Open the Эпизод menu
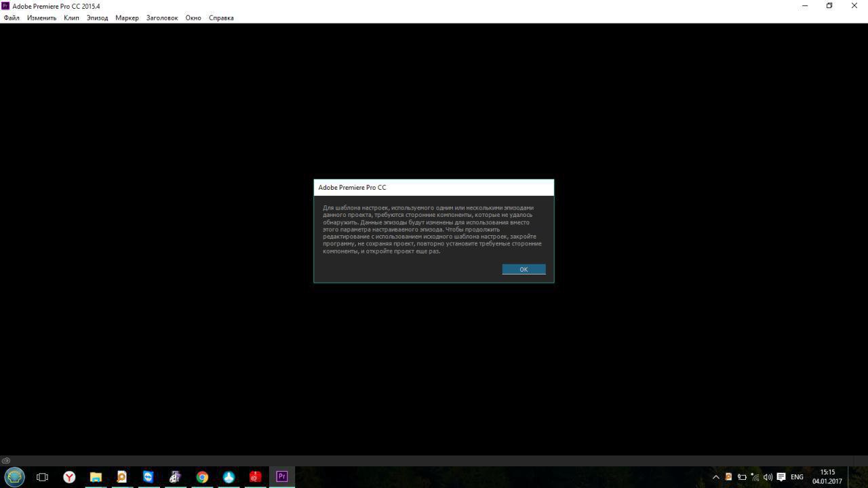The height and width of the screenshot is (488, 868). pos(97,18)
